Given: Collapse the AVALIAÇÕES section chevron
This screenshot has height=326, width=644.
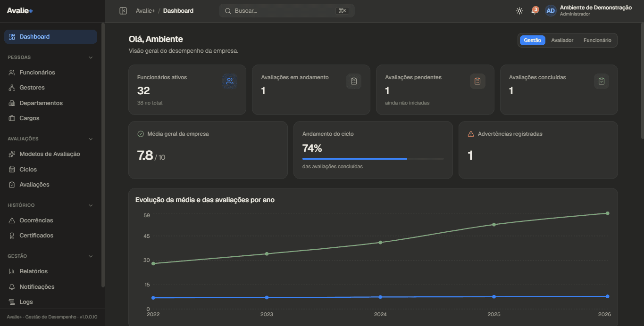Looking at the screenshot, I should pos(91,139).
